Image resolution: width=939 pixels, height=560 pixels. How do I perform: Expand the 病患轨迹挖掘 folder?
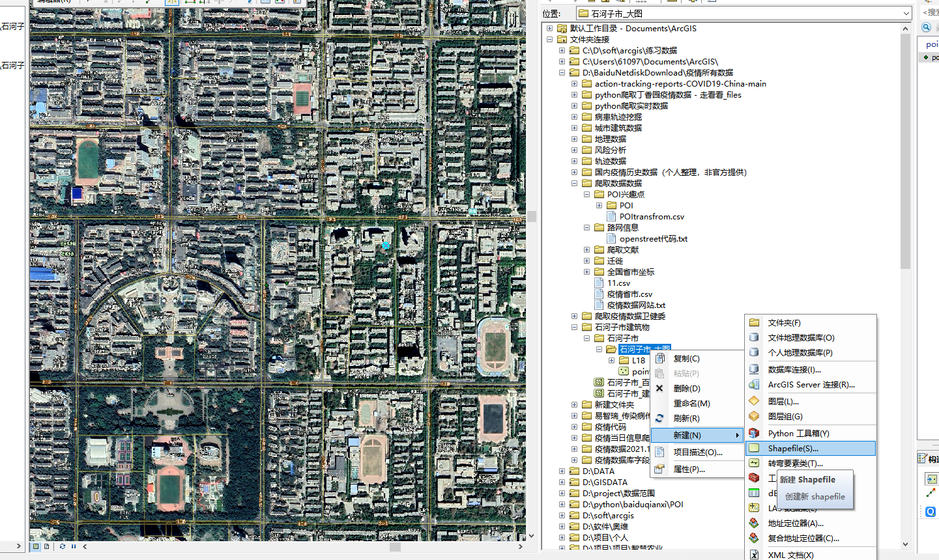pos(574,117)
